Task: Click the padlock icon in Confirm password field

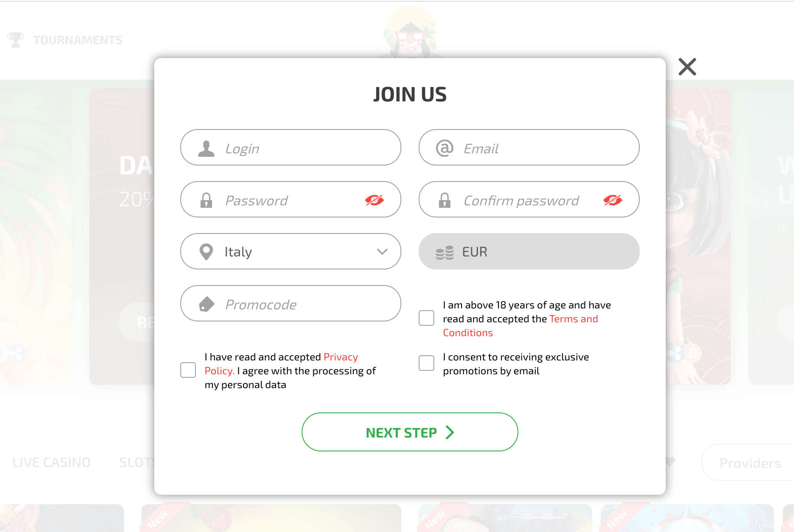Action: click(444, 200)
